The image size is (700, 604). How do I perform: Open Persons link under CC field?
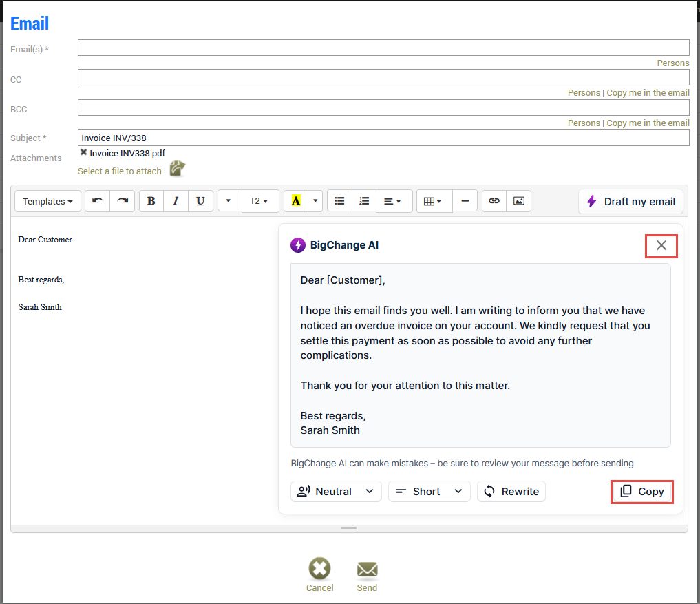tap(584, 92)
